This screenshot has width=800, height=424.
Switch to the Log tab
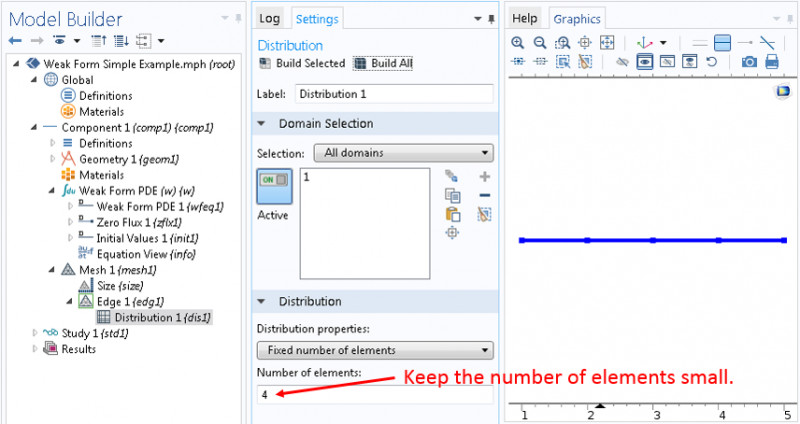pos(269,19)
